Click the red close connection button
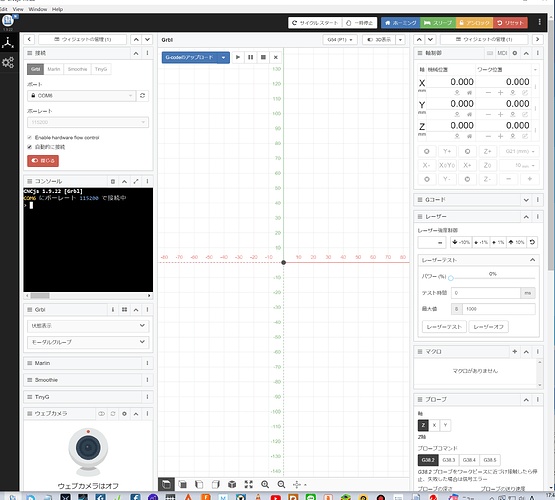 (x=43, y=161)
